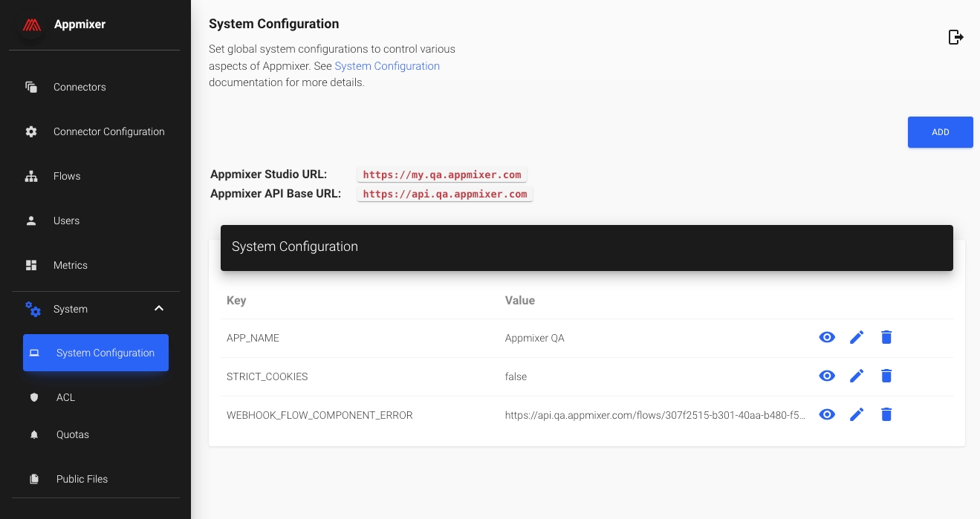
Task: Click the logout icon at top right
Action: click(955, 37)
